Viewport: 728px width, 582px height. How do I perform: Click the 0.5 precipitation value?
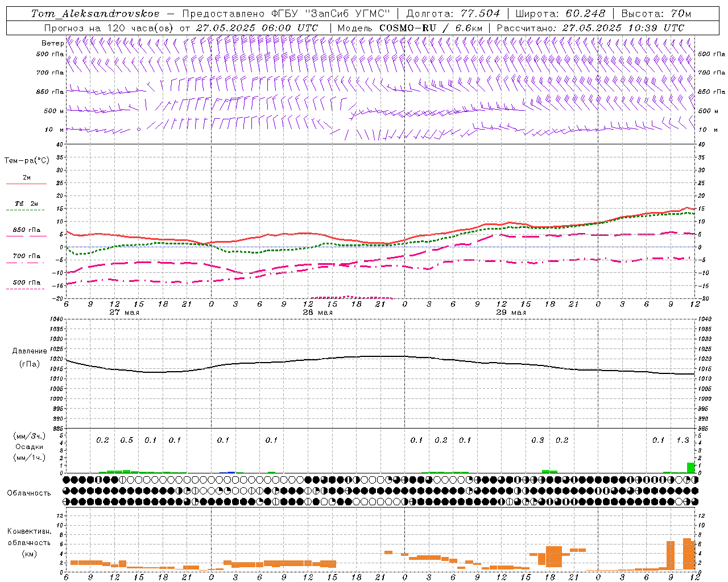[126, 440]
